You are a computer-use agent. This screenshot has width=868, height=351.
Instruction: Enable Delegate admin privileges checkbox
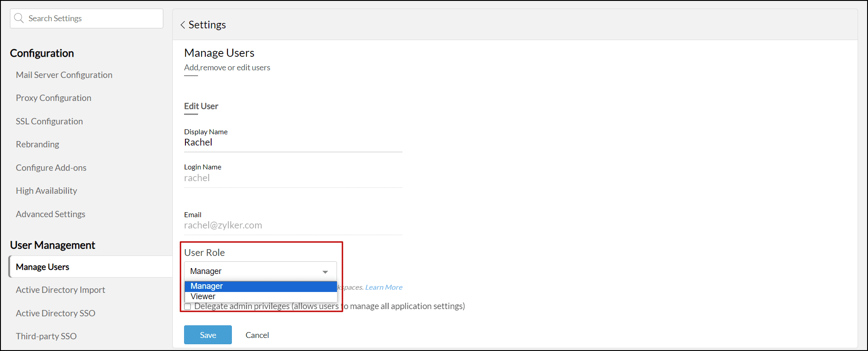click(188, 307)
